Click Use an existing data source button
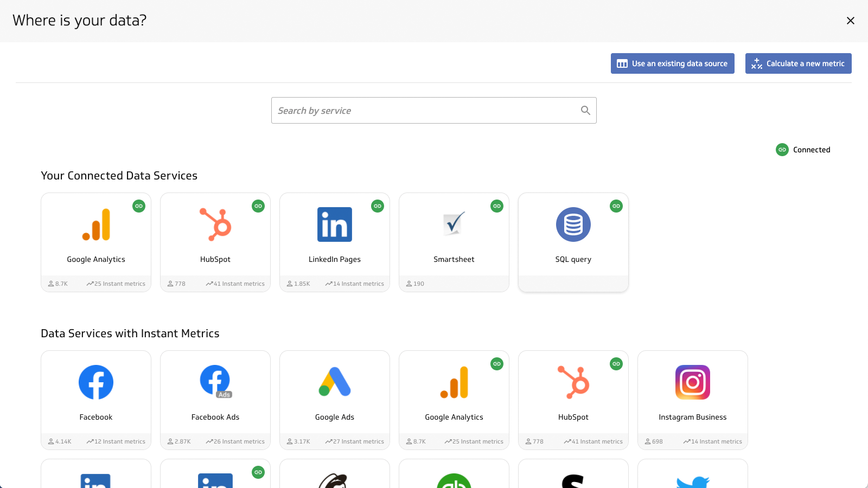Viewport: 868px width, 488px height. point(673,63)
